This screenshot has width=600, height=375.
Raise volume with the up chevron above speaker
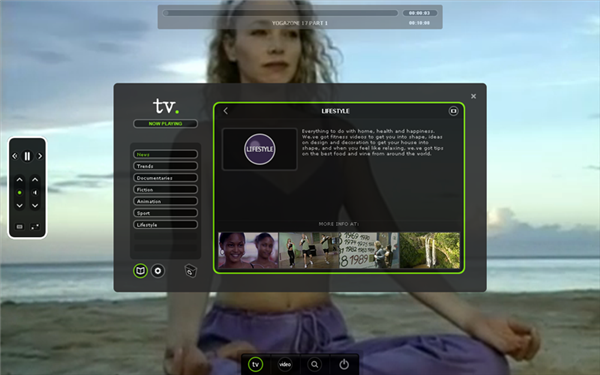coord(35,179)
